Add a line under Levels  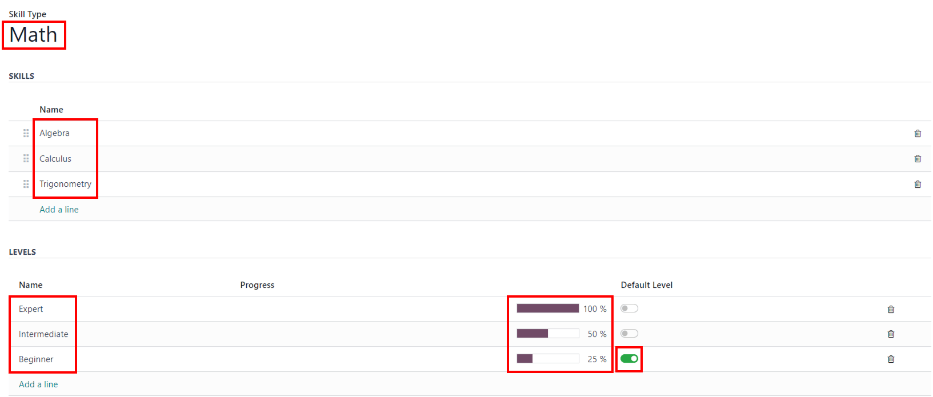(x=38, y=385)
